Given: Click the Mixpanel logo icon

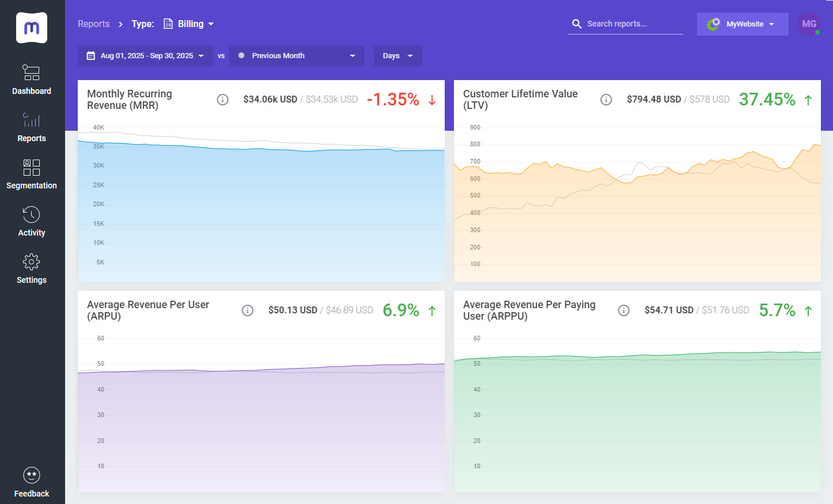Looking at the screenshot, I should point(32,27).
